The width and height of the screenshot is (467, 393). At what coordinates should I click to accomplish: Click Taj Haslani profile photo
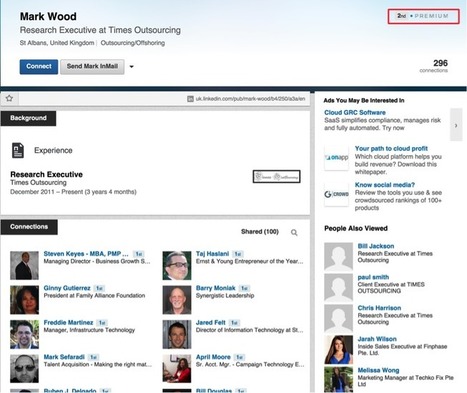[177, 265]
